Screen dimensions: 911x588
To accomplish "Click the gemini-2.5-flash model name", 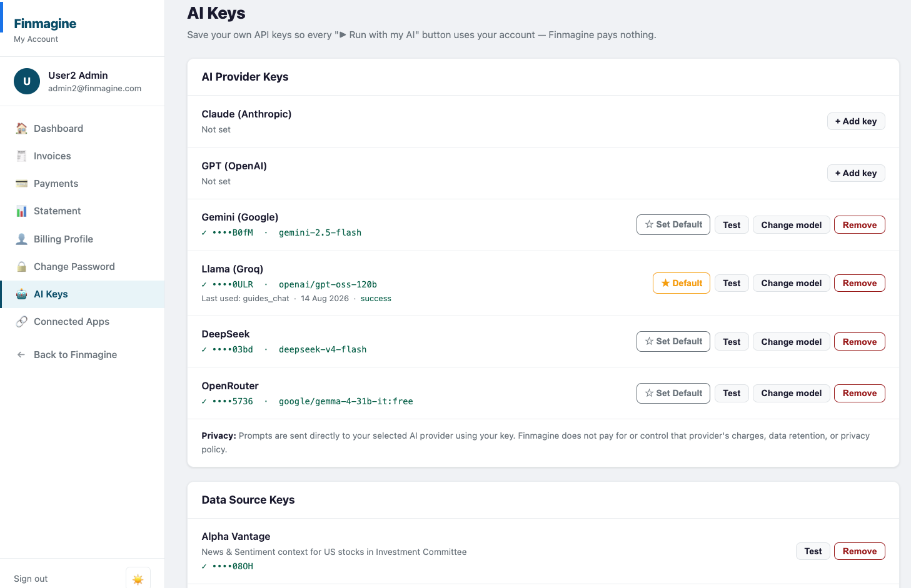I will 320,232.
